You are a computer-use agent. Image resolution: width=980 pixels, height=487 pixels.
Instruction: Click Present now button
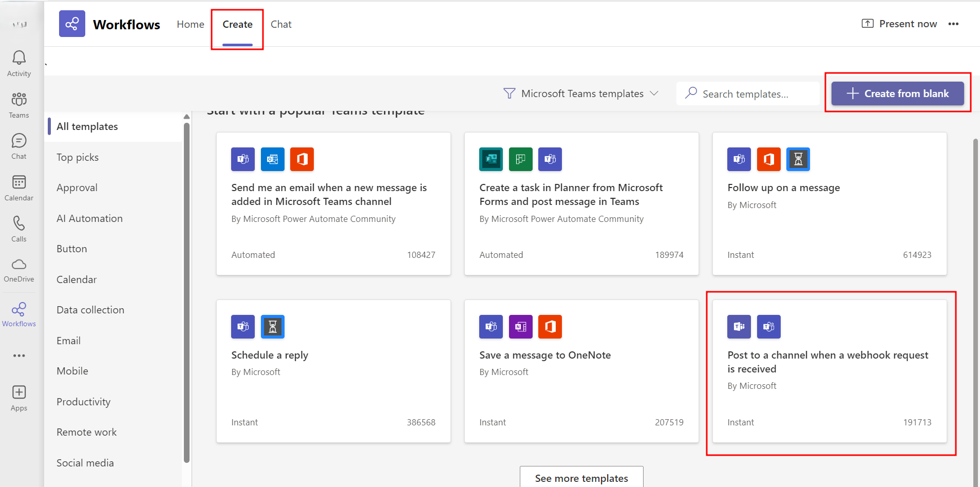click(899, 24)
